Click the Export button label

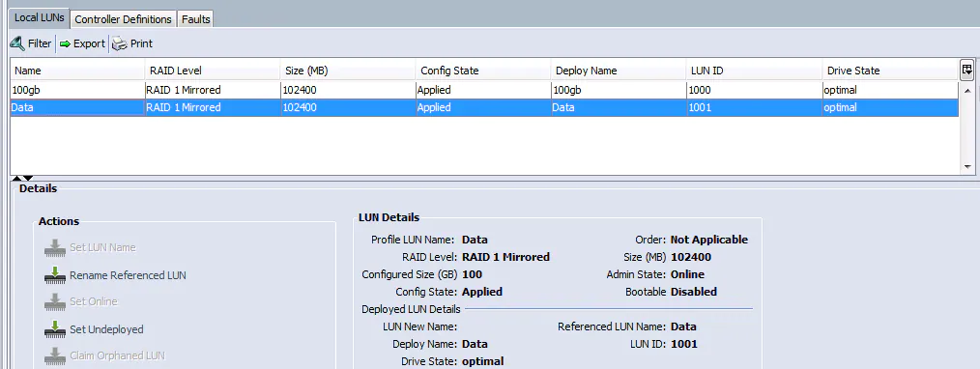point(89,43)
